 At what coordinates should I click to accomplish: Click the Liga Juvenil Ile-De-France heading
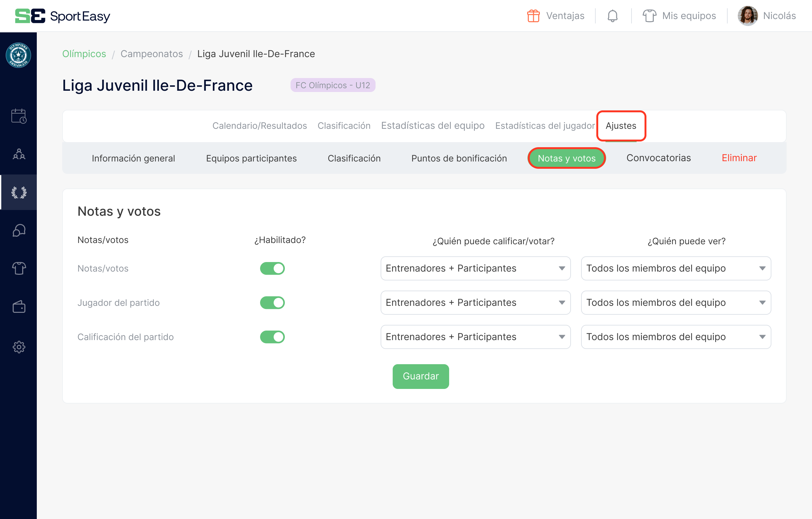(x=157, y=85)
